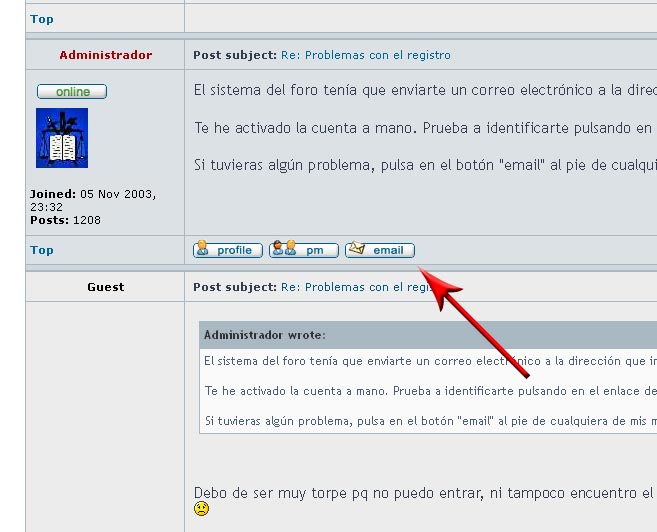The image size is (657, 532).
Task: Open the Administrador's profile button
Action: (227, 250)
